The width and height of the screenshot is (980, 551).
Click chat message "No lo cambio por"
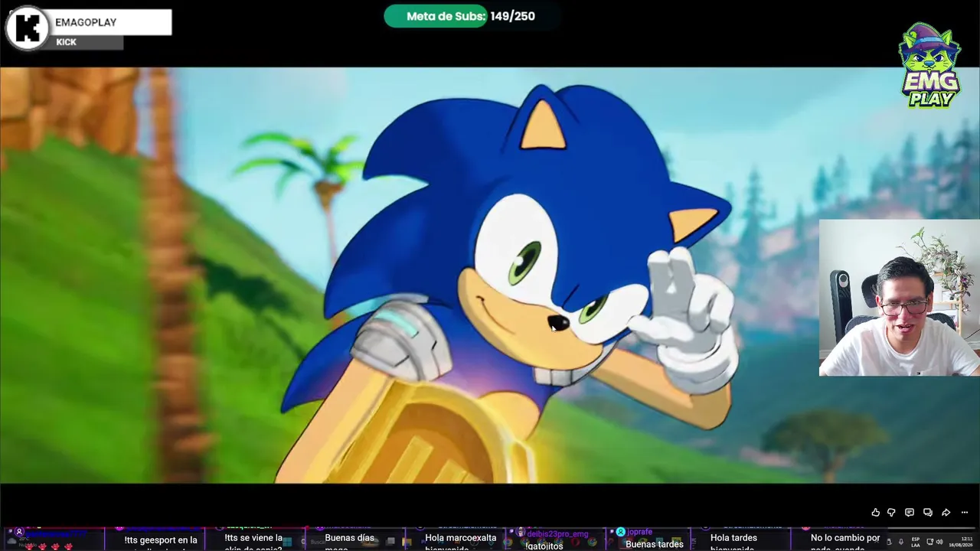845,538
